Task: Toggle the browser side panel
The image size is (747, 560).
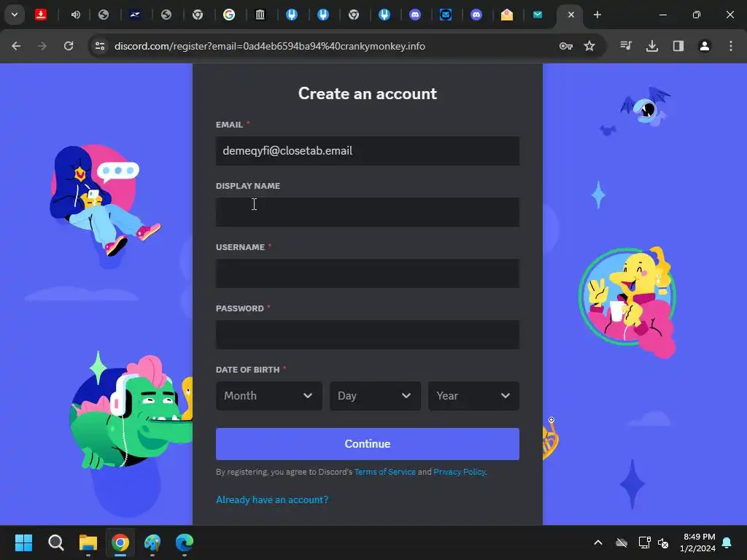Action: click(x=678, y=46)
